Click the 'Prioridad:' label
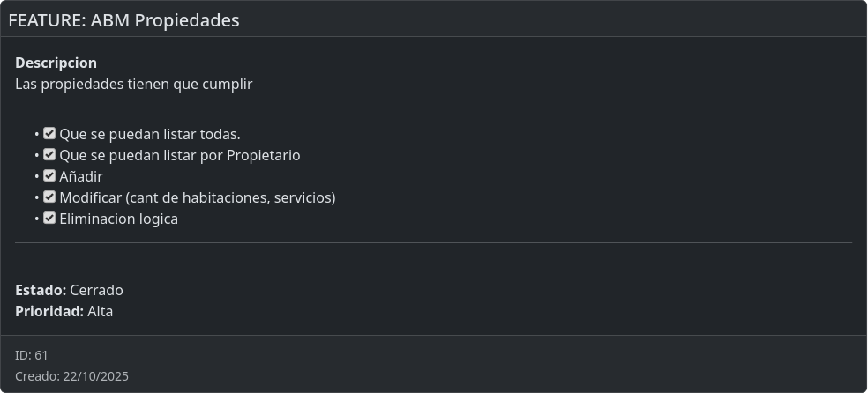 49,312
